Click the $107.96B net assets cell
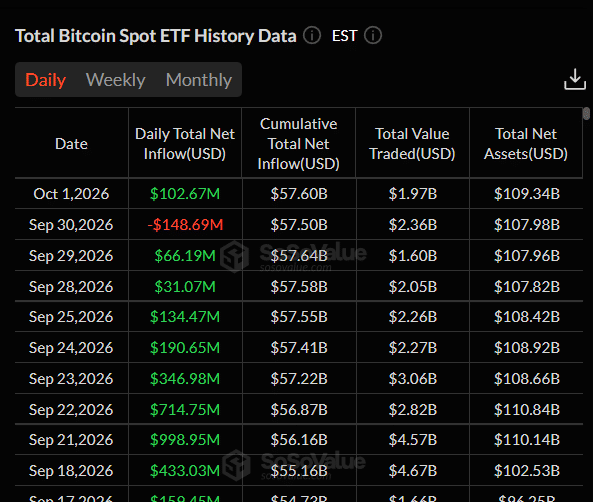 [x=527, y=256]
